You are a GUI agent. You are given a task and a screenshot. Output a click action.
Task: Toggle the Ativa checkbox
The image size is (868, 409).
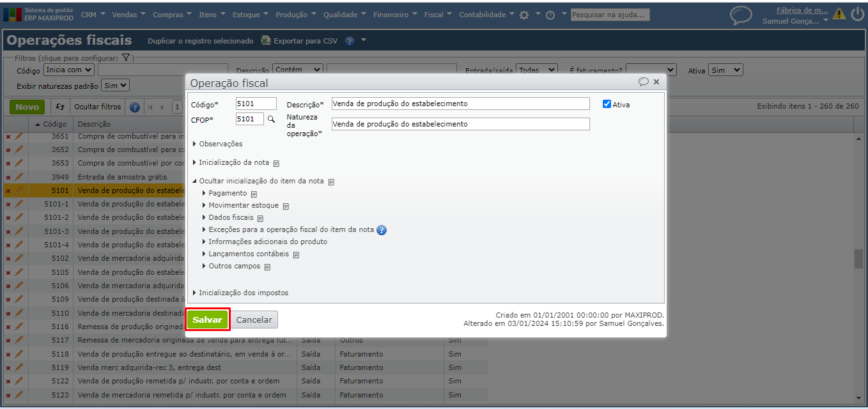pyautogui.click(x=607, y=104)
